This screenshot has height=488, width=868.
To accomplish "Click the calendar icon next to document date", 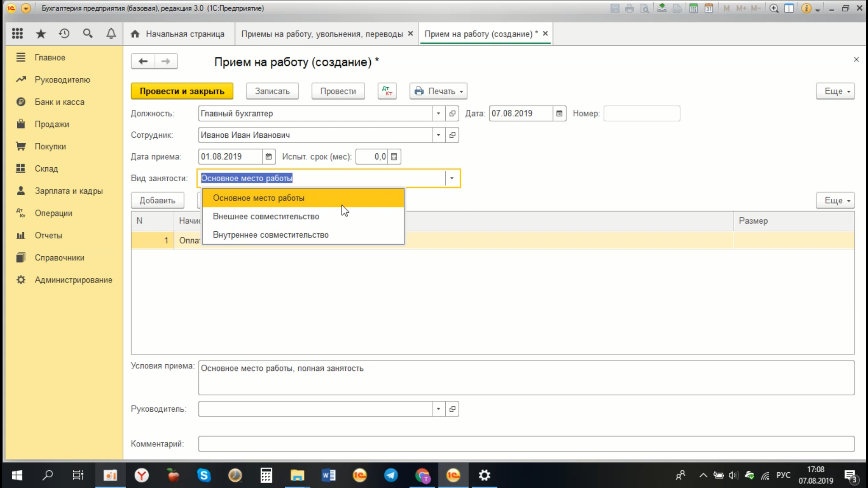I will tap(559, 113).
